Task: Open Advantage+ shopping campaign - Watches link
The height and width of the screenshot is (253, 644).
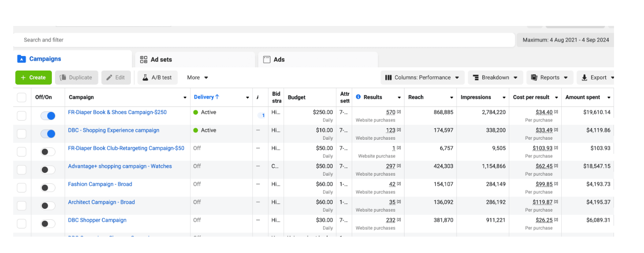Action: tap(120, 167)
